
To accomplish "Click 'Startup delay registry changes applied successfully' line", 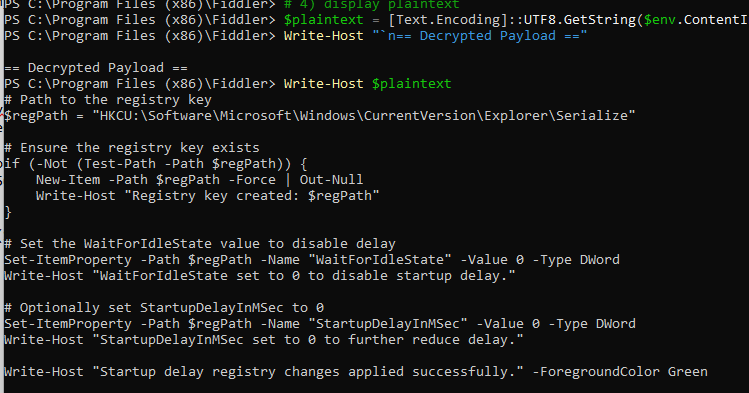I will (355, 372).
